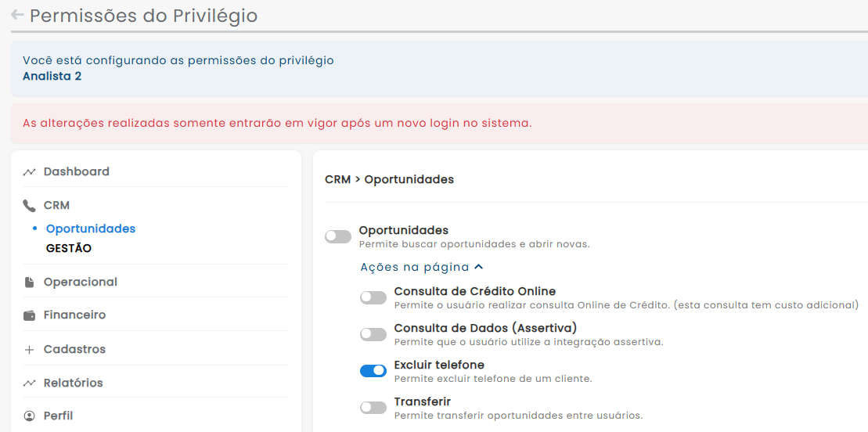Viewport: 868px width, 432px height.
Task: Turn on Consulta de Crédito Online
Action: (x=373, y=297)
